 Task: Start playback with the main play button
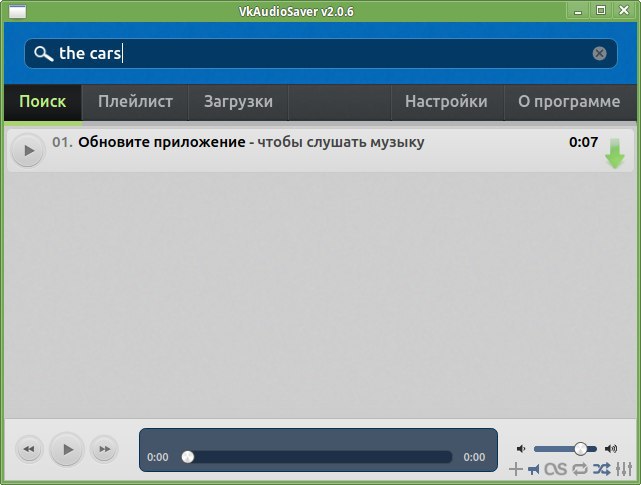[67, 449]
